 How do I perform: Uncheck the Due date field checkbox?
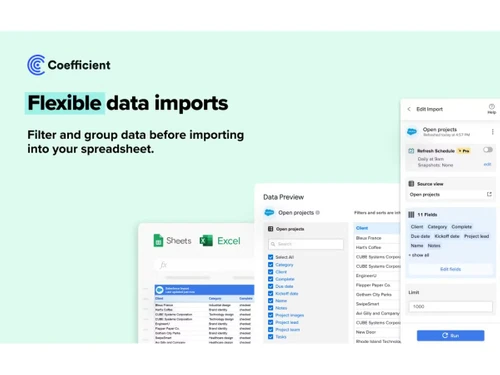click(x=270, y=286)
